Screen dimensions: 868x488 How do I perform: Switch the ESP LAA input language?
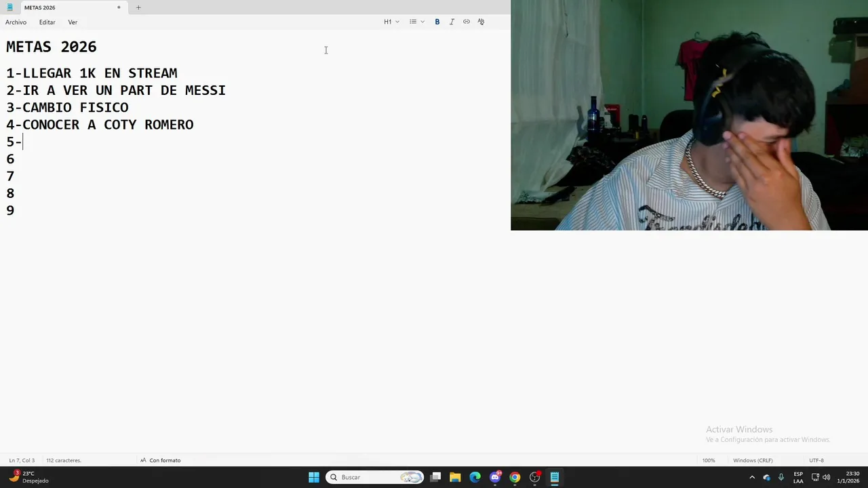coord(798,477)
